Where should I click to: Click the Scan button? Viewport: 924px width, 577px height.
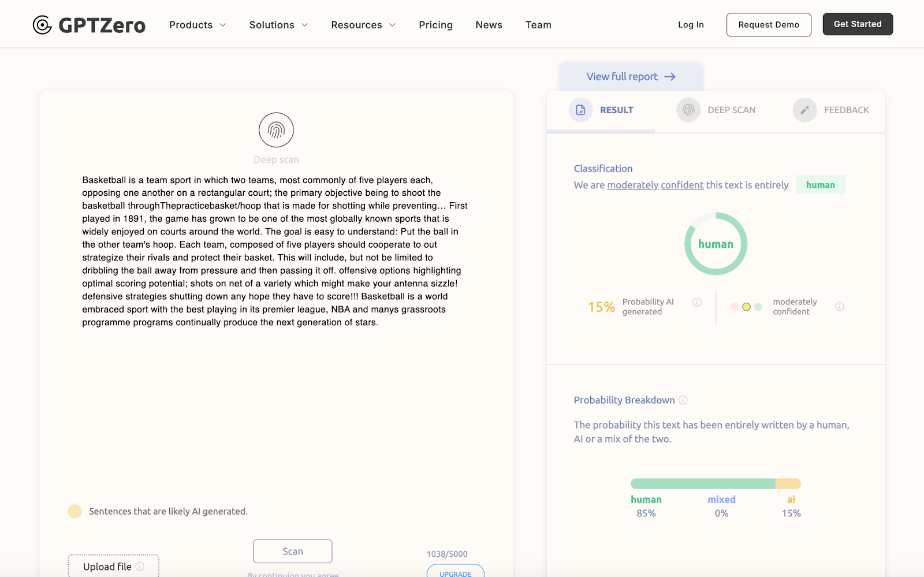[293, 551]
